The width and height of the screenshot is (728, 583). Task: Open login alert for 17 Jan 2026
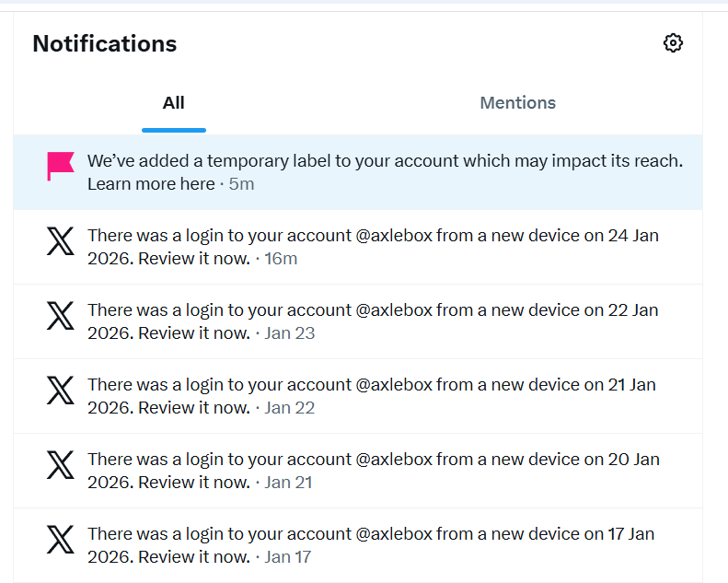(358, 545)
